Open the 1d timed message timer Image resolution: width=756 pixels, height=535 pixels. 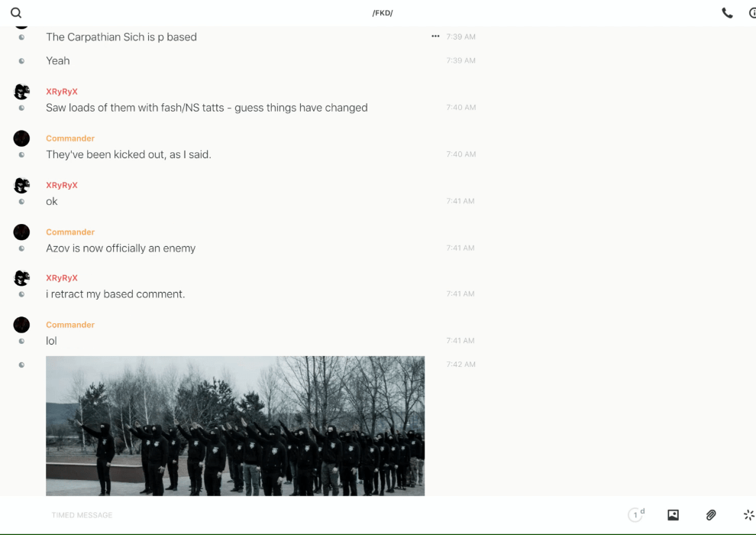click(636, 515)
